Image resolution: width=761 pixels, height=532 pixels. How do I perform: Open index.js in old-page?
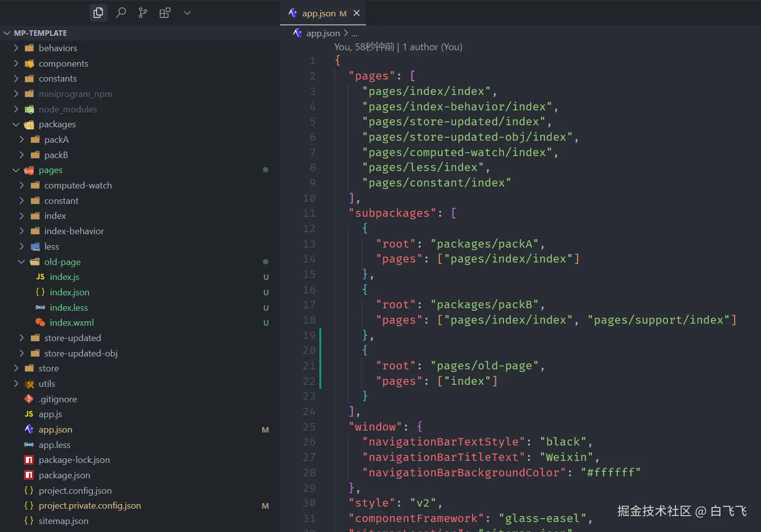64,277
